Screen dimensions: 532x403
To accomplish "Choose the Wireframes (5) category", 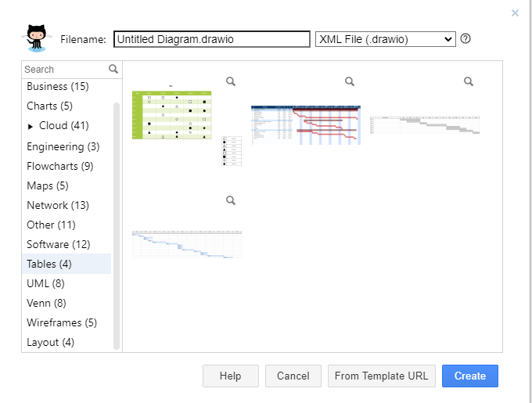I will 62,322.
